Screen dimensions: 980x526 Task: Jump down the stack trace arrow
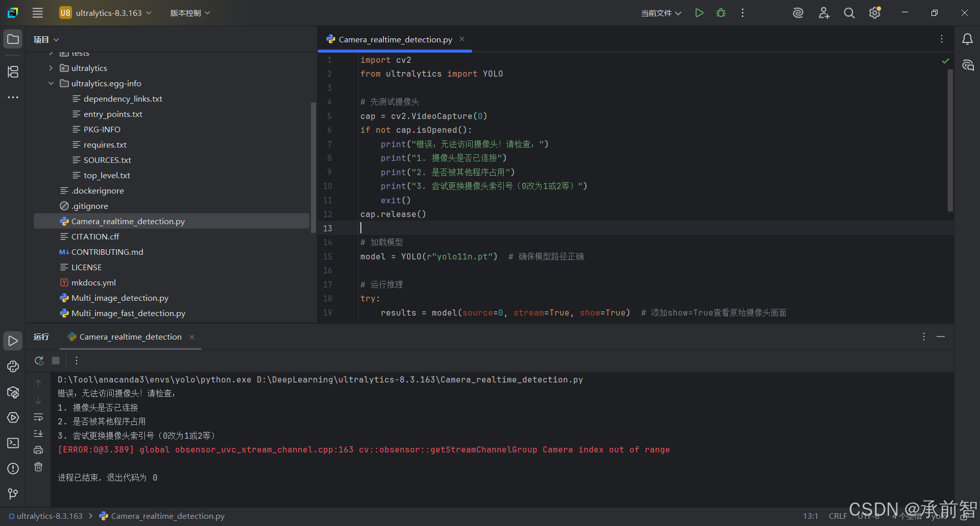(x=38, y=400)
